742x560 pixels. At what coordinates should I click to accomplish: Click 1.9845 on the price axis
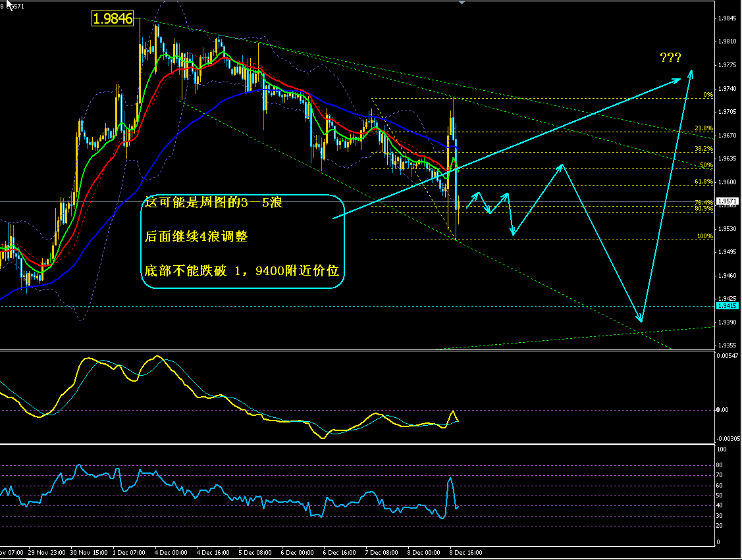(x=728, y=18)
